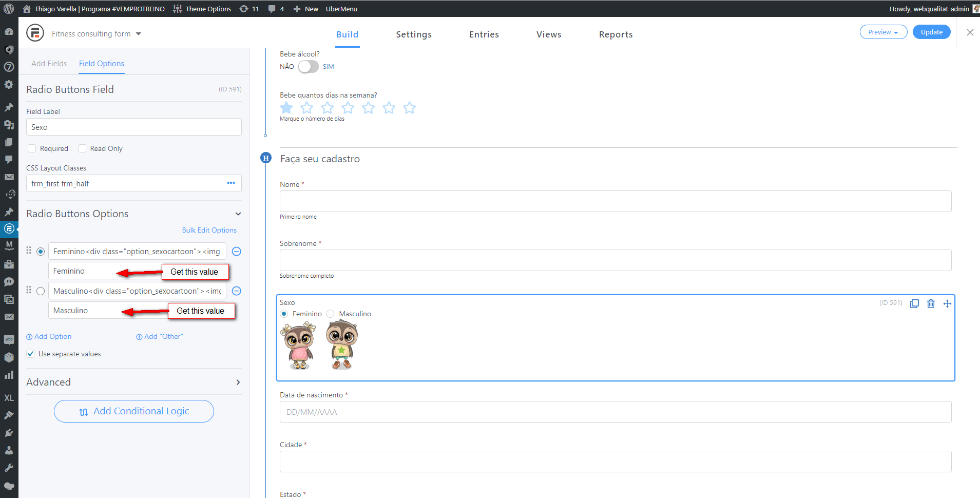Uncheck Use separate values checkbox
980x498 pixels.
pyautogui.click(x=31, y=354)
